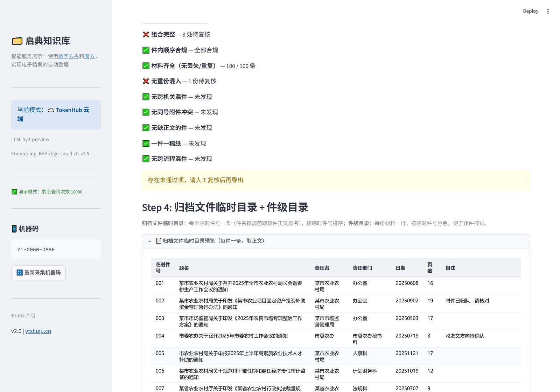Click the 重新采集机器码 button

38,273
